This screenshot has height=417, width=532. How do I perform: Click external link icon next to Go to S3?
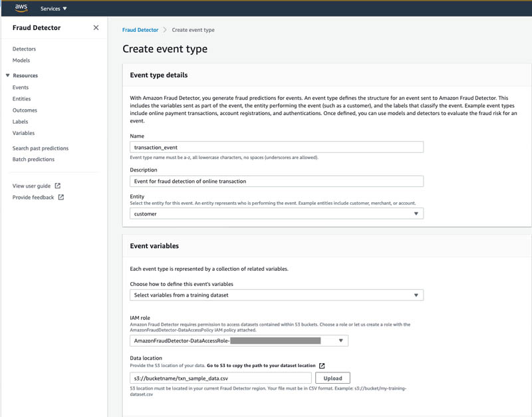322,365
